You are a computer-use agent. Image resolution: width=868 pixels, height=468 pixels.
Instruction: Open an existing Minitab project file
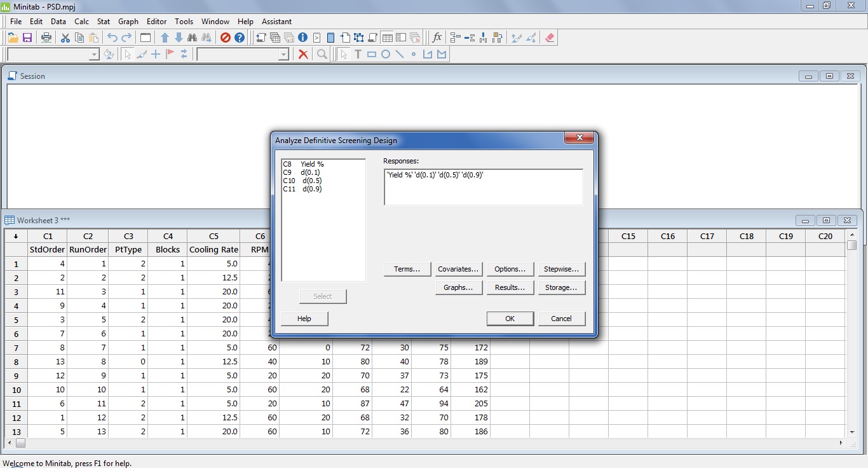(12, 38)
